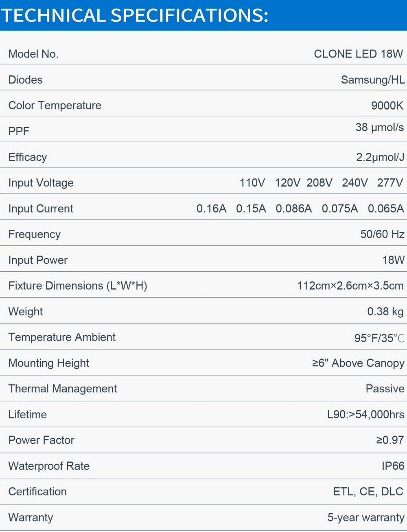Select the CLONE LED 18W model value

[x=359, y=54]
